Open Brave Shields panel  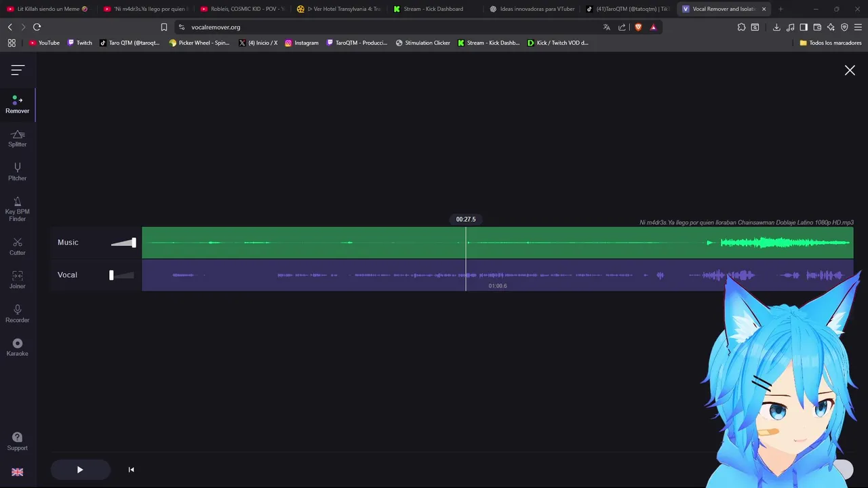(x=638, y=27)
